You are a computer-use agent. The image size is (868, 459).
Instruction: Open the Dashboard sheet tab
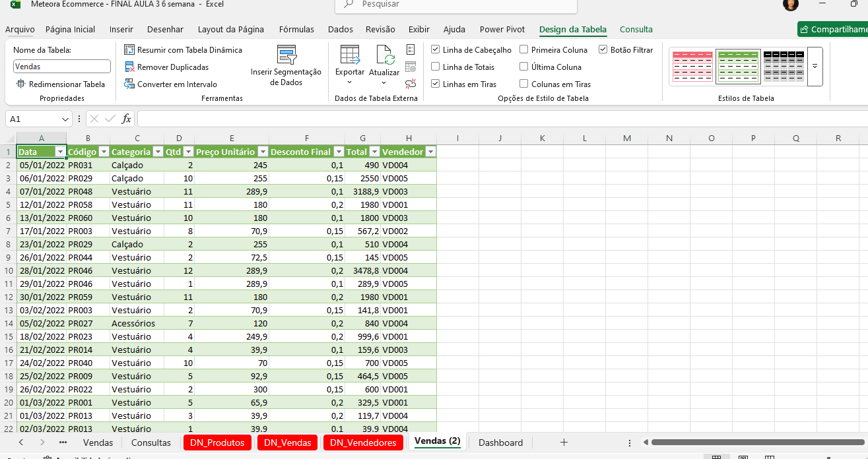[x=500, y=443]
